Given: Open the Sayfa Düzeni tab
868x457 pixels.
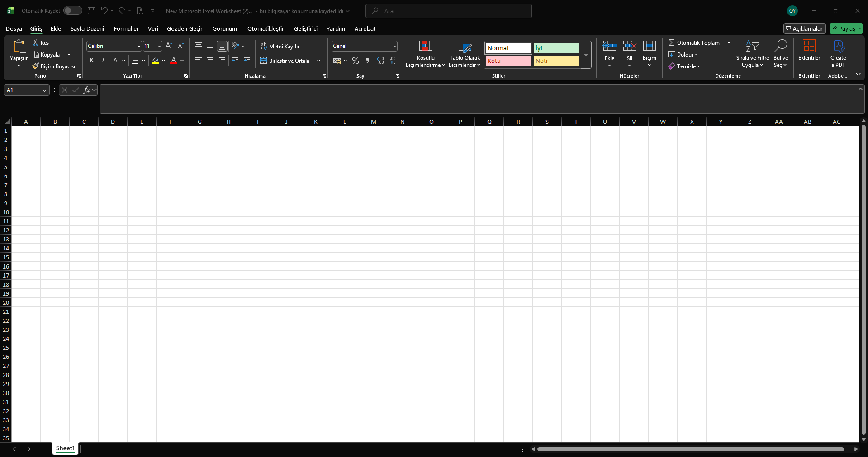Looking at the screenshot, I should (x=87, y=28).
